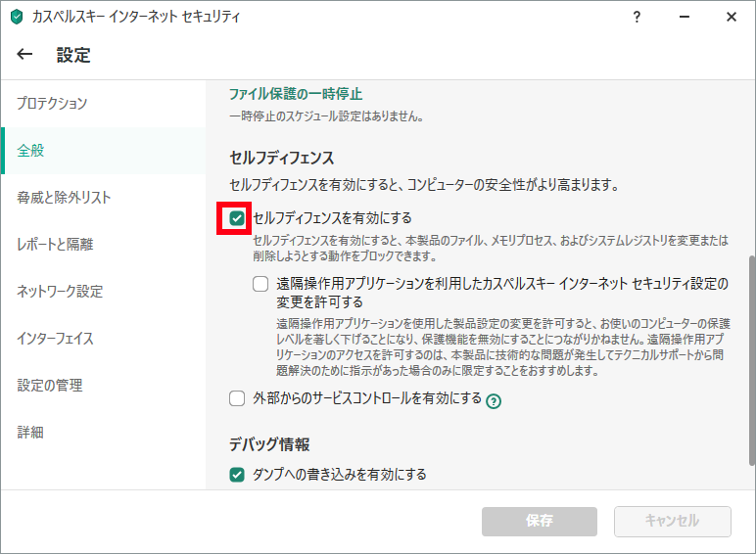Uncheck ダンプへの書き込みを有効にする
Image resolution: width=756 pixels, height=554 pixels.
[236, 475]
